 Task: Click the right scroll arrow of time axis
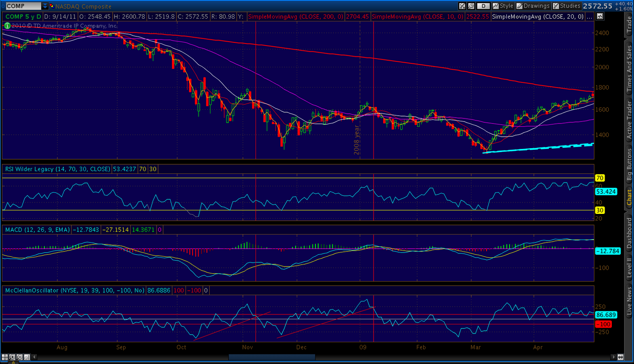(613, 357)
